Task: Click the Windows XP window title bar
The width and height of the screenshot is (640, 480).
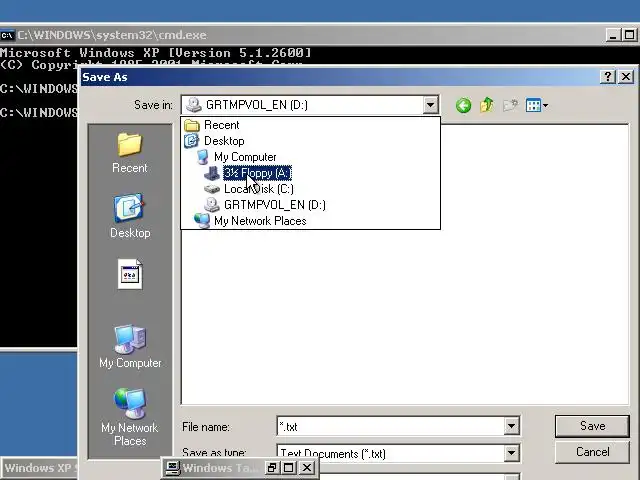Action: 39,468
